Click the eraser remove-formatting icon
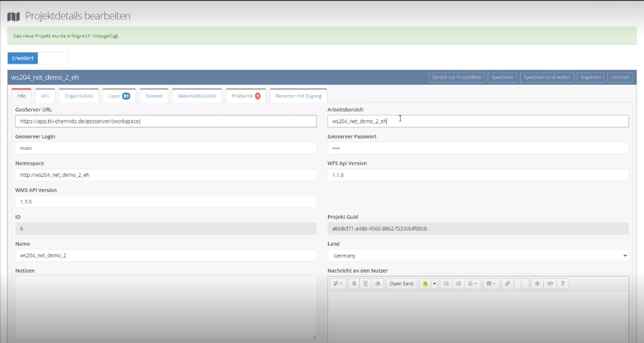Screen dimensions: 644x343 (x=378, y=283)
